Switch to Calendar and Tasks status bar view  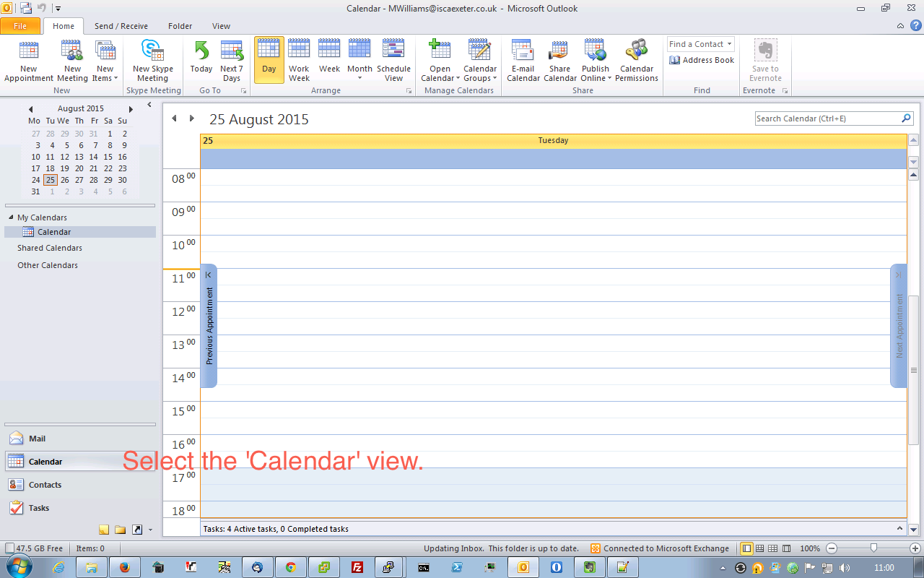tap(759, 548)
